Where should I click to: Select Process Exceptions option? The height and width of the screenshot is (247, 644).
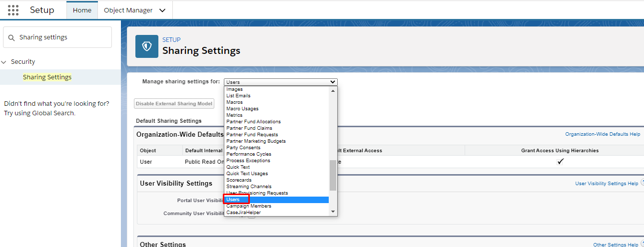(276, 161)
